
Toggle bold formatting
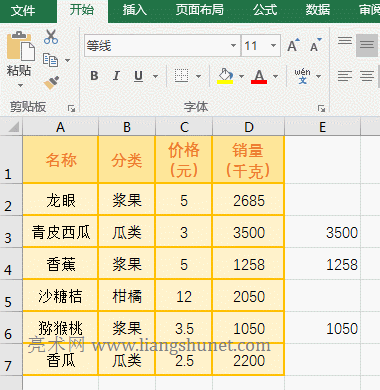point(94,76)
